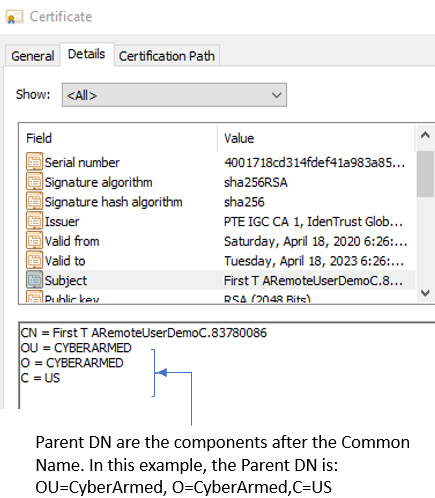435x498 pixels.
Task: Click the Valid to field icon
Action: pyautogui.click(x=34, y=260)
